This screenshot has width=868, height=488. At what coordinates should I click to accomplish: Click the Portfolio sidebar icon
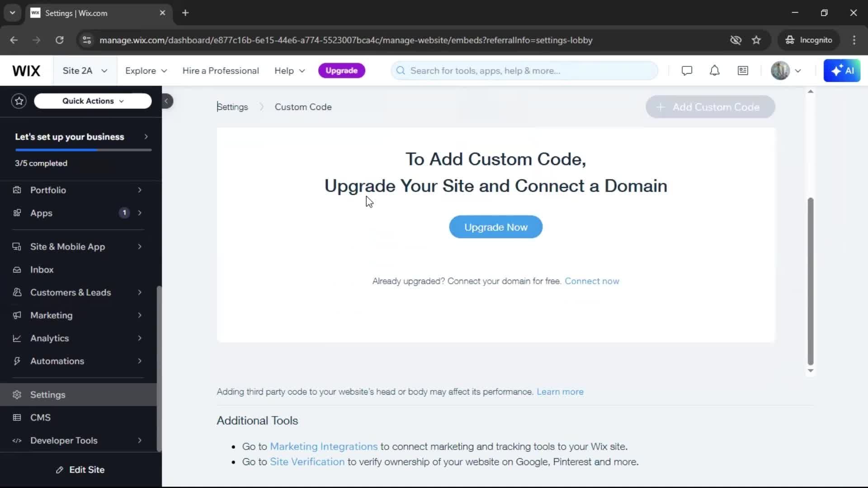[x=17, y=190]
